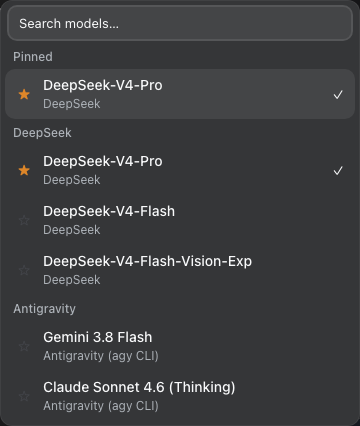Click the Antigravity (agy CLI) subtitle under Claude Sonnet 4.6

(x=101, y=406)
